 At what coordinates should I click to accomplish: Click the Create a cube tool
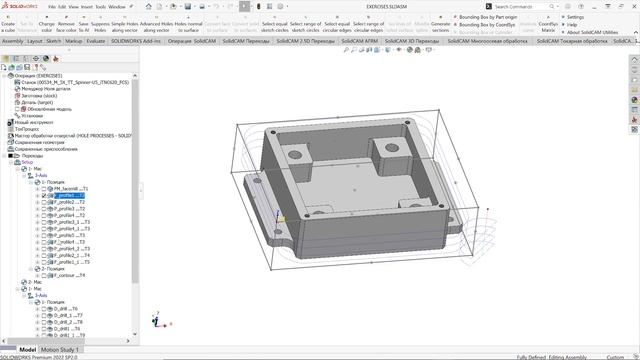coord(8,25)
